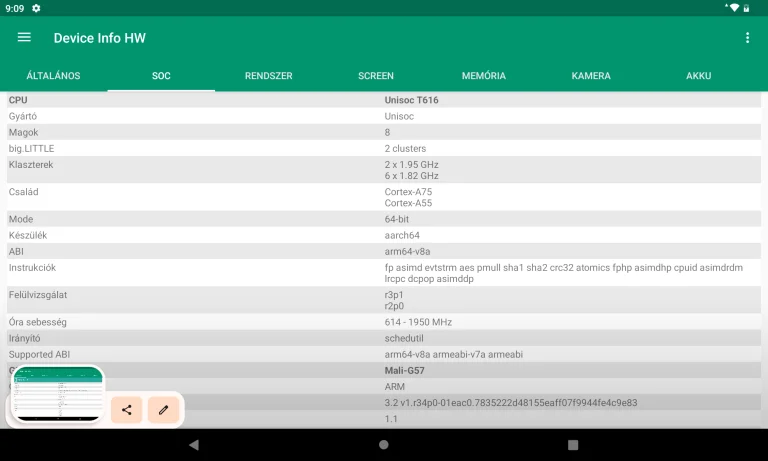Tap the Cortex-A55 value
This screenshot has width=768, height=461.
pyautogui.click(x=408, y=203)
